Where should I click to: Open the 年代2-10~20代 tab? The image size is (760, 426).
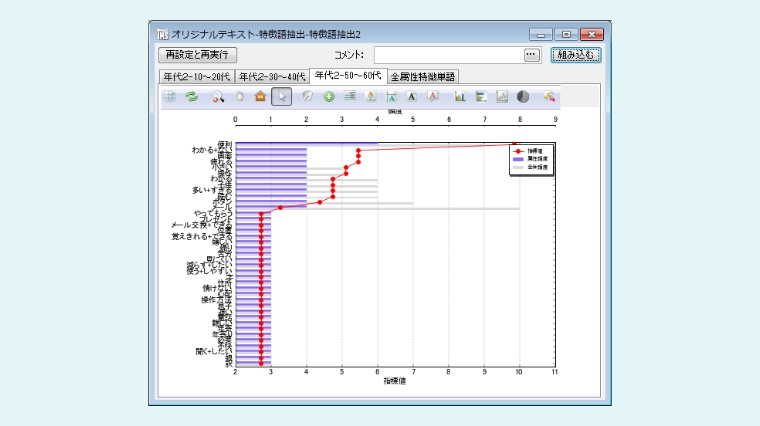coord(197,77)
